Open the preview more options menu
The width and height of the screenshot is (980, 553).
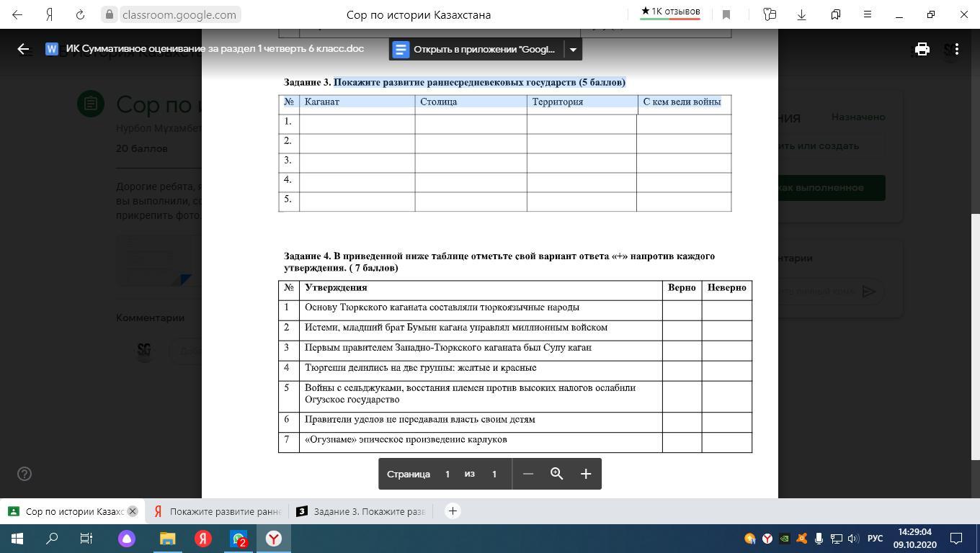pos(956,49)
